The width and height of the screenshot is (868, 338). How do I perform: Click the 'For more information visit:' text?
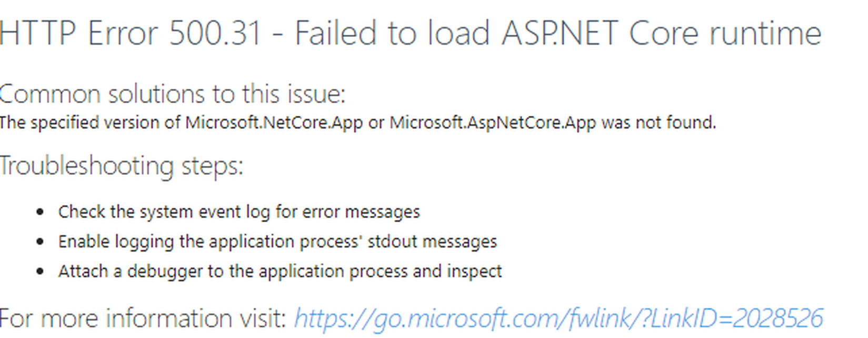[x=143, y=319]
